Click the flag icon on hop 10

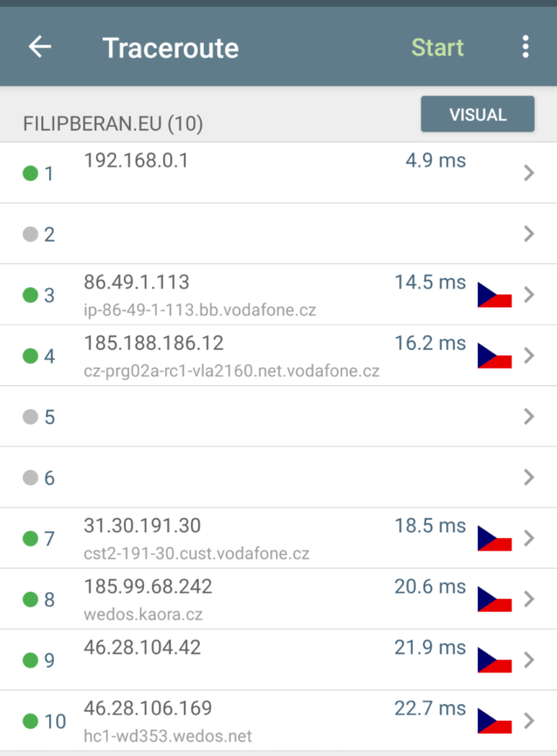pyautogui.click(x=494, y=721)
